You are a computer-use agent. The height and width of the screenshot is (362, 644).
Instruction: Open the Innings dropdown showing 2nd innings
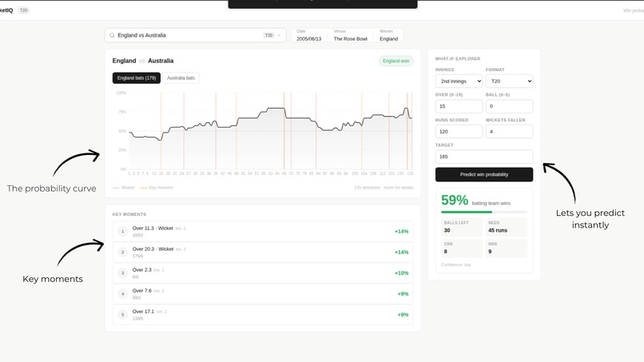tap(459, 81)
